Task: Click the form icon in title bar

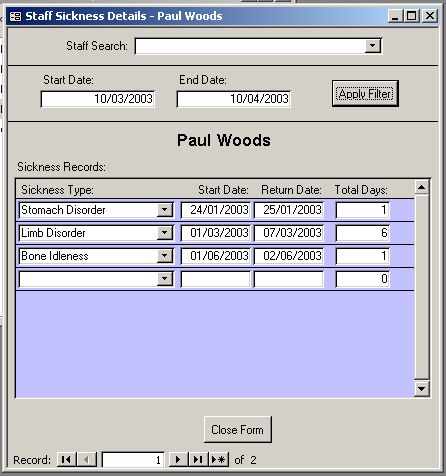Action: point(15,16)
